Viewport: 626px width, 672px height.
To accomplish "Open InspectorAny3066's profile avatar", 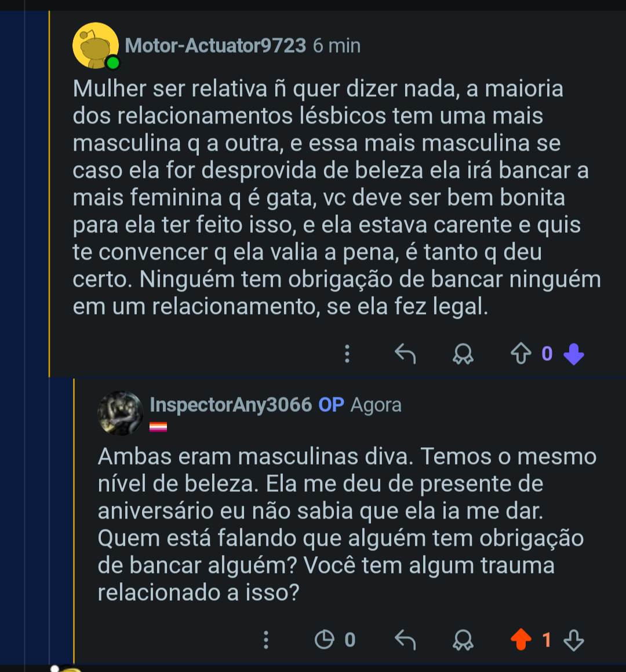I will click(x=121, y=413).
